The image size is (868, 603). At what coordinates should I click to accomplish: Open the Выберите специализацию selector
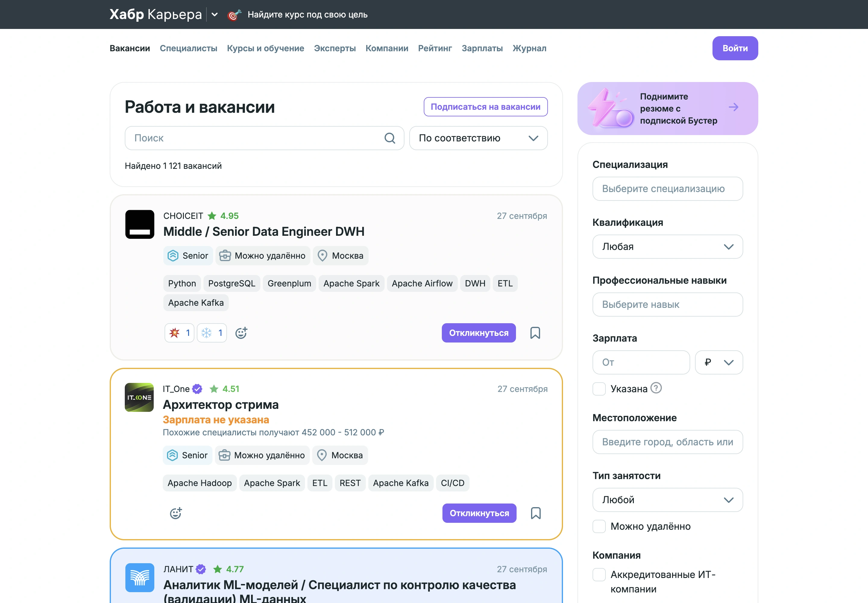668,189
